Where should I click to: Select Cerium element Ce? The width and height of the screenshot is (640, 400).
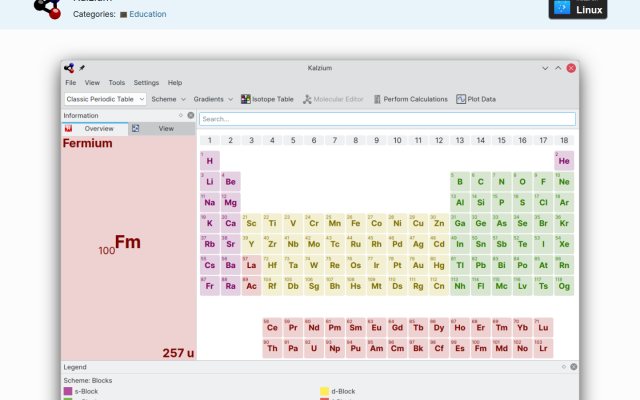272,328
